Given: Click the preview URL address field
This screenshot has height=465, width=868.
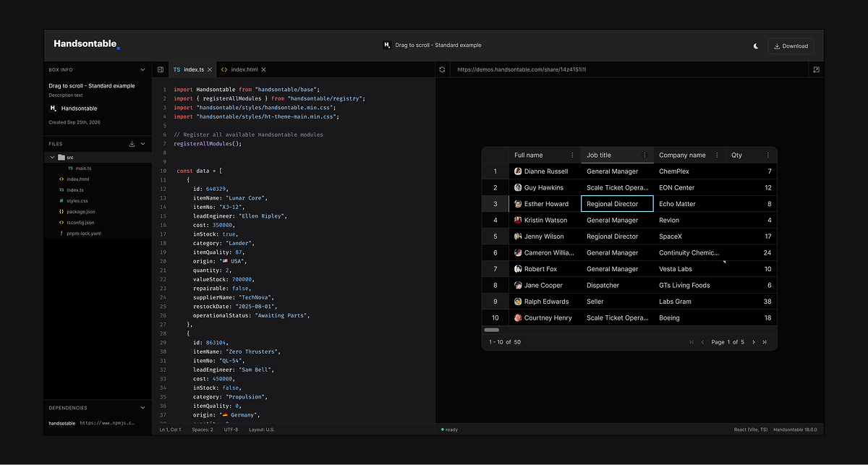Looking at the screenshot, I should point(628,69).
